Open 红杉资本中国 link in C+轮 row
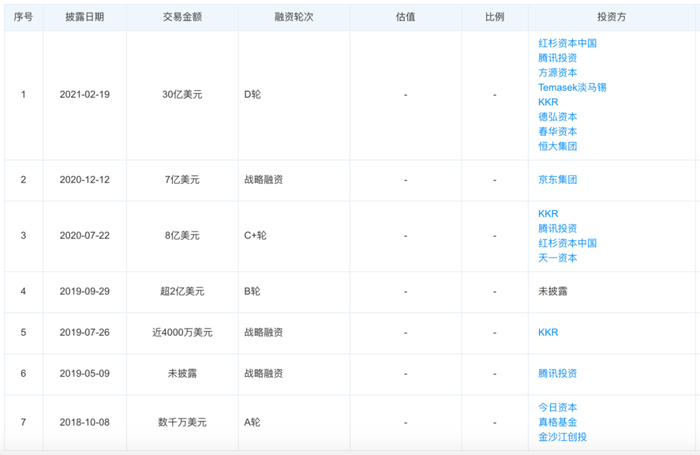This screenshot has width=700, height=455. coord(567,243)
